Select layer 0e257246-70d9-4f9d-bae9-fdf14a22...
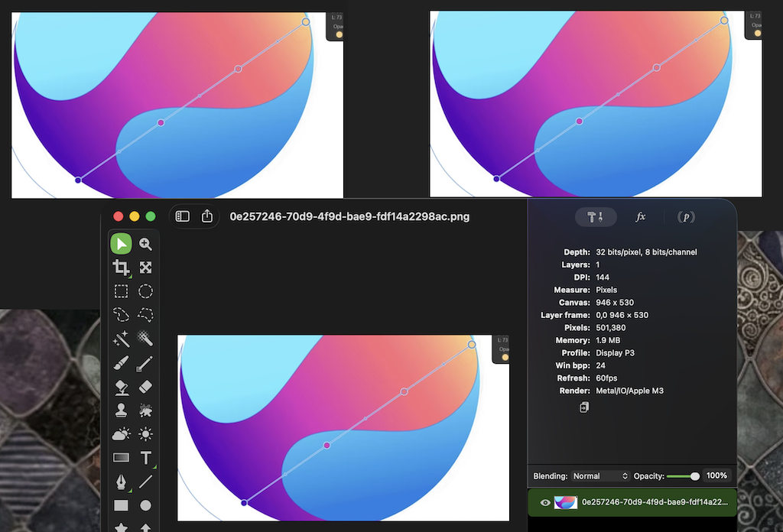The height and width of the screenshot is (532, 783). [x=632, y=502]
